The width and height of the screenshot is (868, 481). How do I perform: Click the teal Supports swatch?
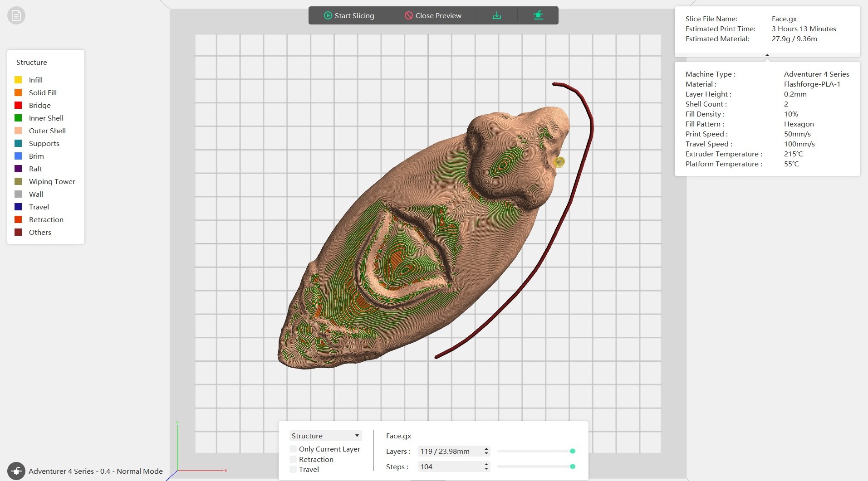click(18, 143)
